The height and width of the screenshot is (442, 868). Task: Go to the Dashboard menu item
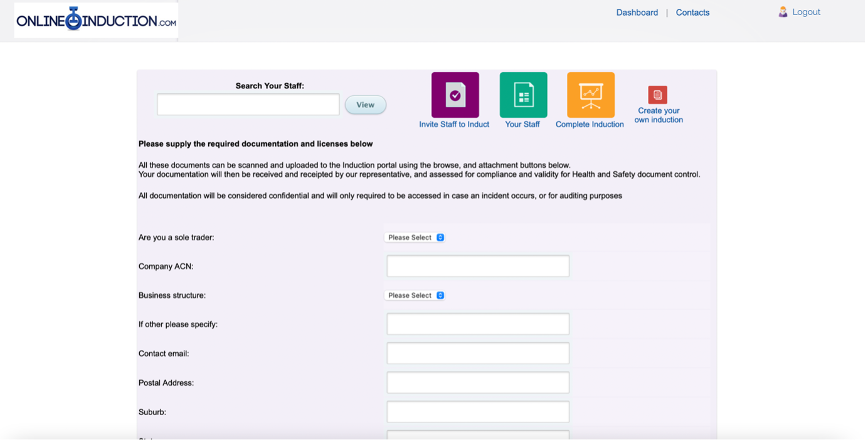(637, 13)
